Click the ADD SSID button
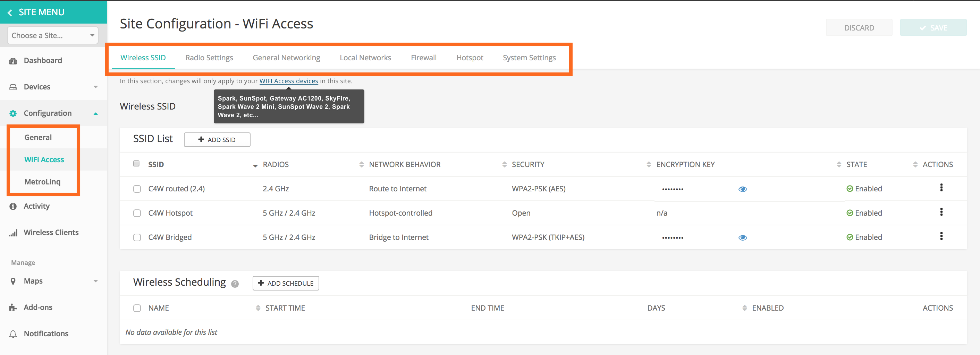Screen dimensions: 980x355 click(217, 139)
